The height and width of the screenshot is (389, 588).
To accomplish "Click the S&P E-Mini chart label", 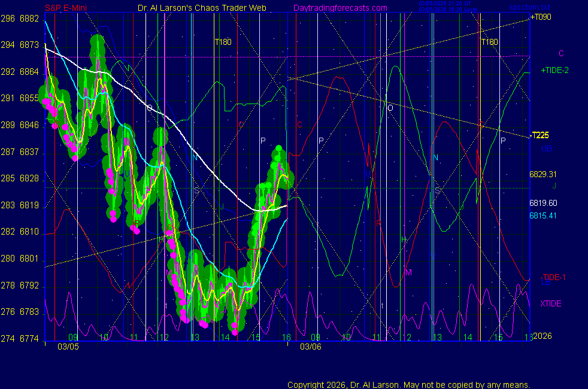I will point(65,8).
